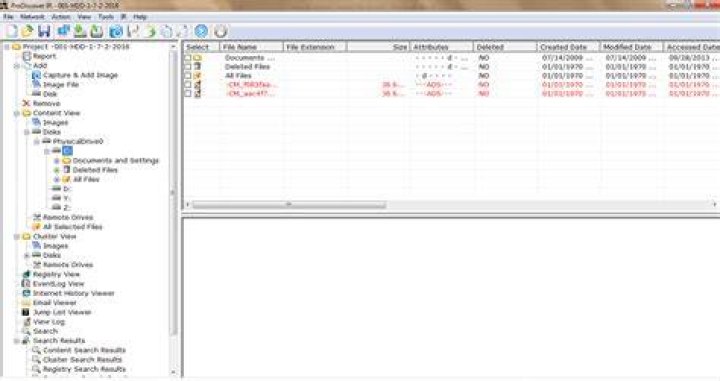Viewport: 720px width, 381px height.
Task: Open the View menu
Action: [84, 17]
